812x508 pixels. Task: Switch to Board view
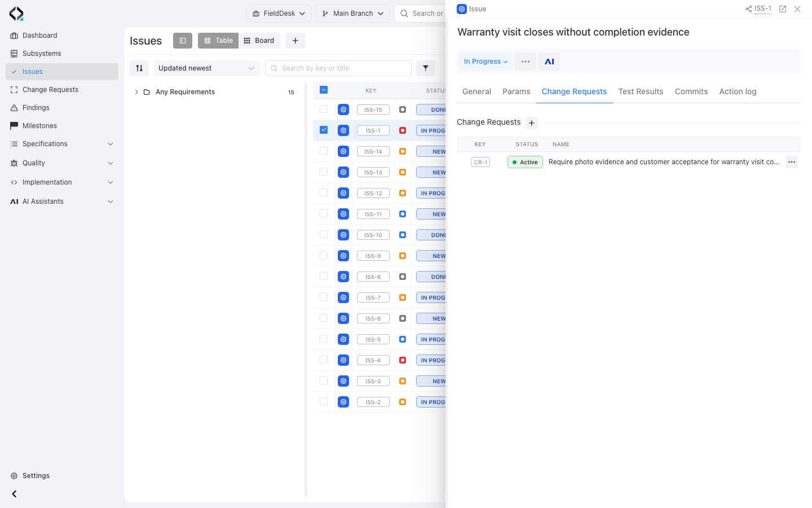(x=259, y=41)
